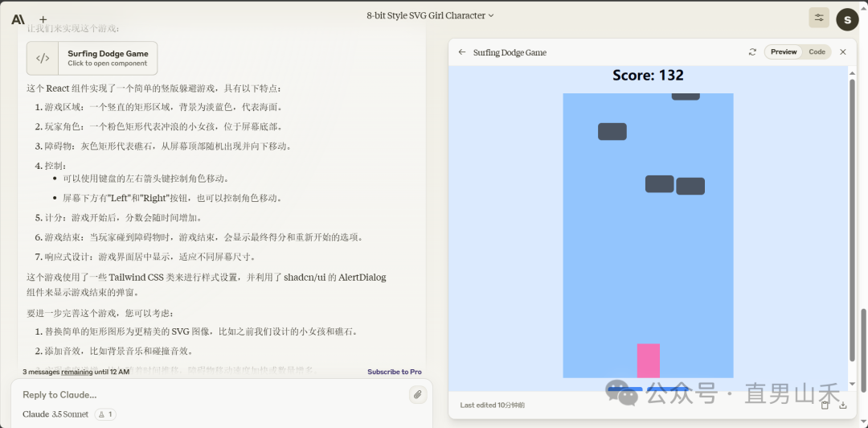Attach a file with paperclip icon
Image resolution: width=868 pixels, height=428 pixels.
coord(417,394)
